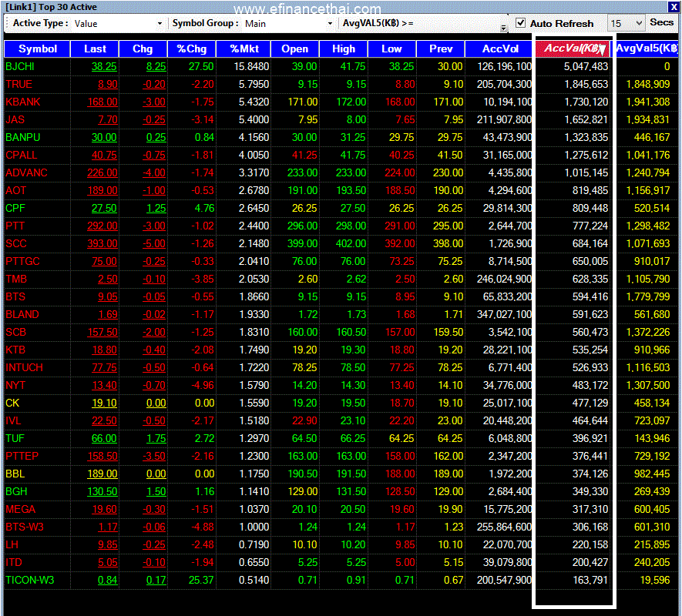
Task: Select the KBANK symbol
Action: point(22,102)
